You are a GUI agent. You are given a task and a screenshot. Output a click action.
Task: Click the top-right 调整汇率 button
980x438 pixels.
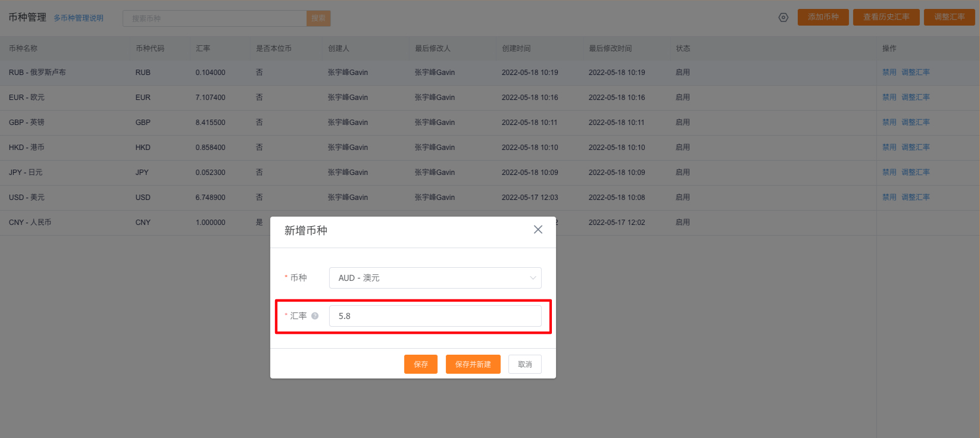[950, 17]
